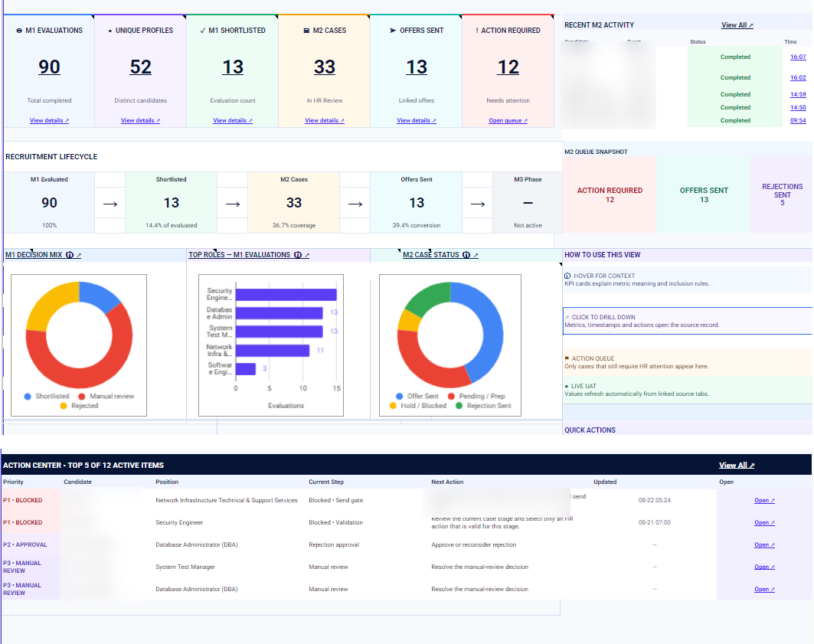Click the M1 Evaluations card title icon

coord(19,31)
